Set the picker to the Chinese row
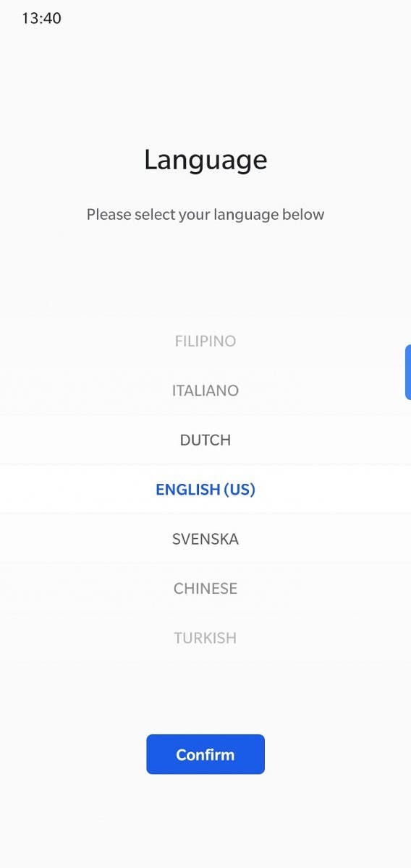Screen dimensions: 411x868 (x=205, y=588)
